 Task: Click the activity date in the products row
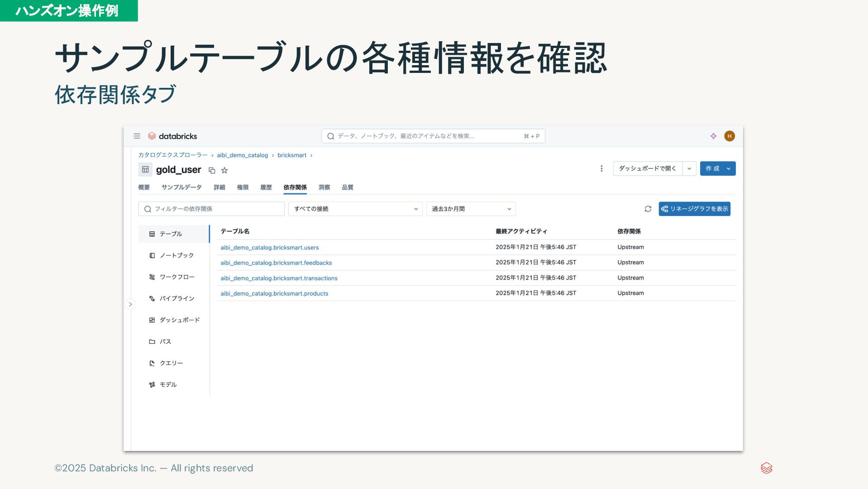pos(536,293)
